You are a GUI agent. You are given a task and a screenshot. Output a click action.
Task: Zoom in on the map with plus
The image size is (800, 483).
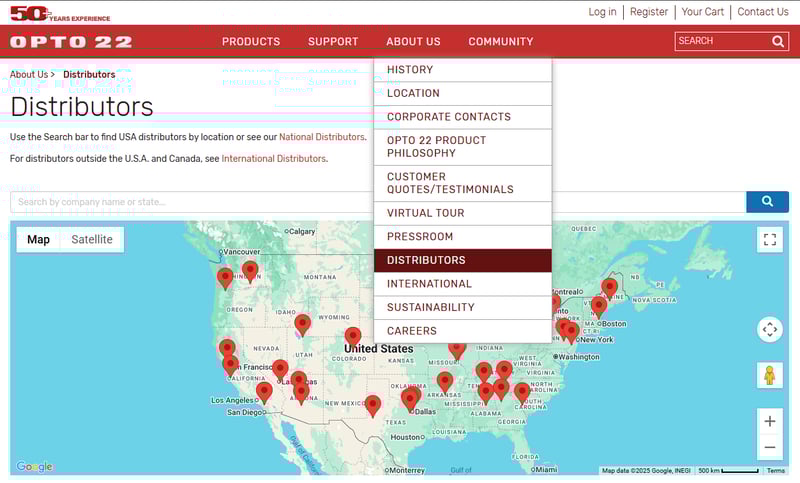coord(769,421)
